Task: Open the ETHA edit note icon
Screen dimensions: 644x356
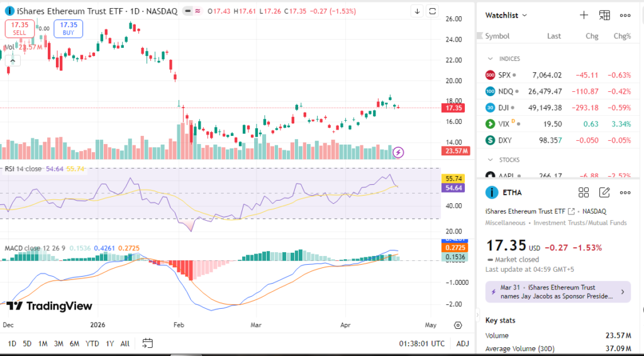Action: tap(604, 192)
